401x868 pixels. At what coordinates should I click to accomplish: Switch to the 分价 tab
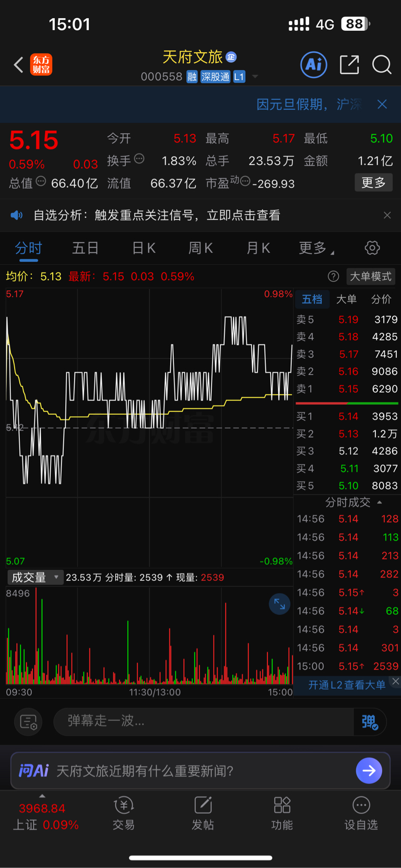pos(381,299)
